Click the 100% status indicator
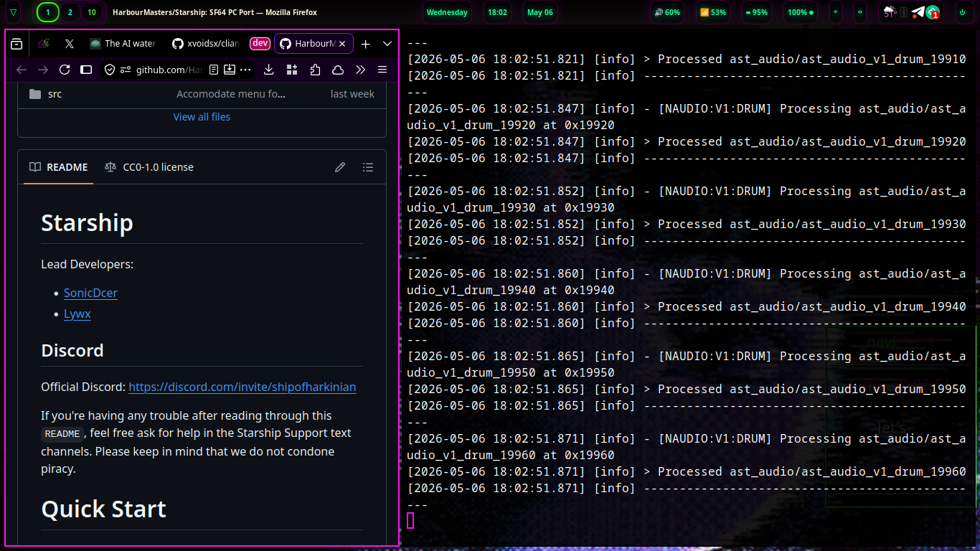 [x=801, y=12]
